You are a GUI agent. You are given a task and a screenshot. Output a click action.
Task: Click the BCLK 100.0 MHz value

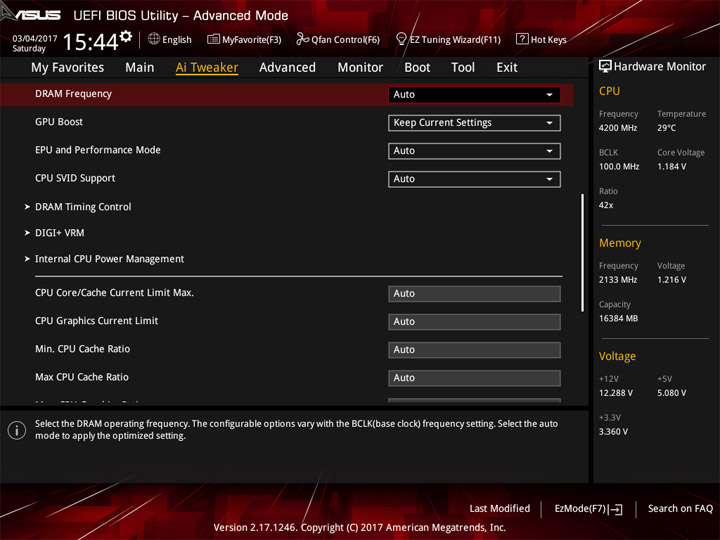(x=619, y=166)
